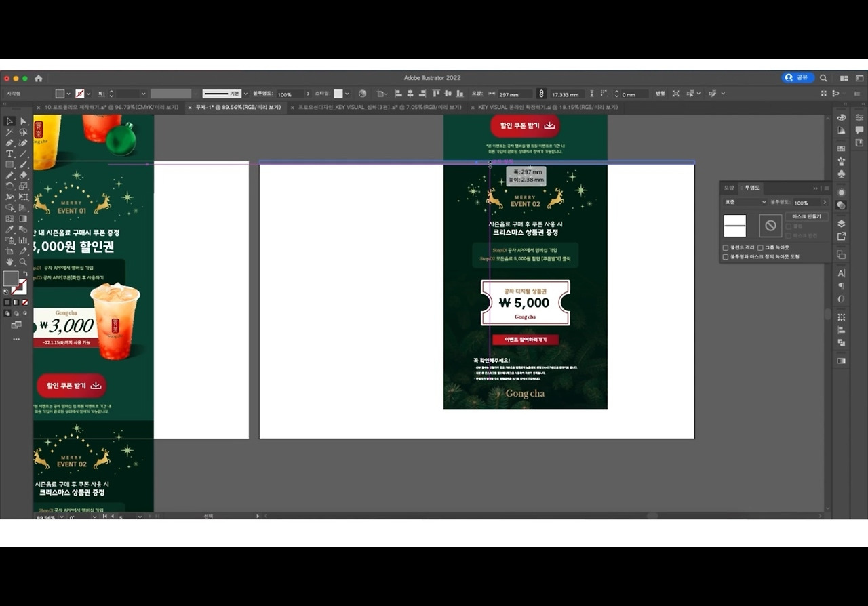Enable the 그룹 녹아웃 checkbox
The height and width of the screenshot is (606, 868).
coord(760,248)
